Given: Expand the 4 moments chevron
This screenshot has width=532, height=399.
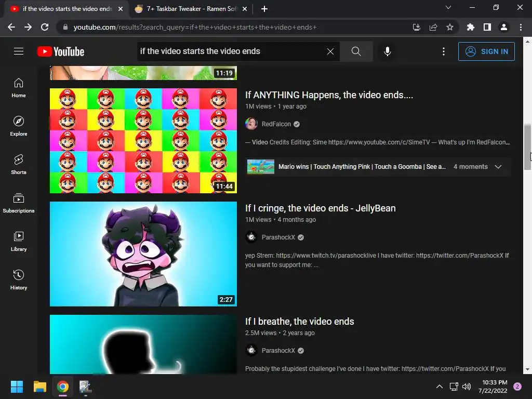Looking at the screenshot, I should click(498, 167).
